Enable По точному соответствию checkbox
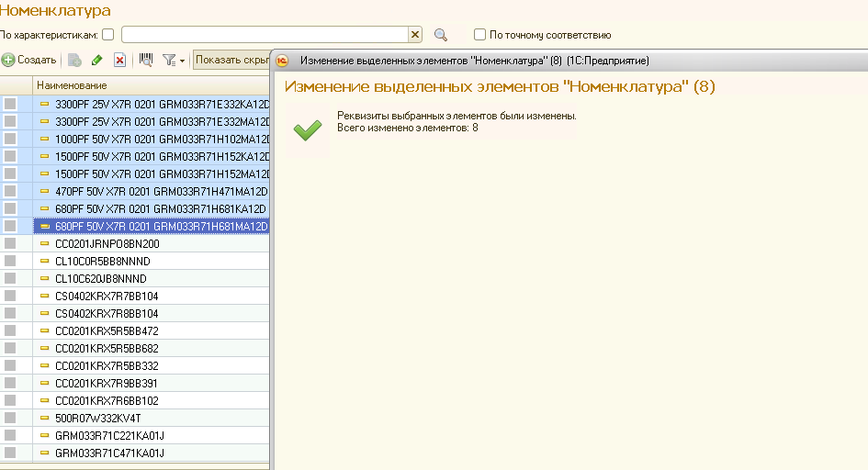868x470 pixels. click(x=479, y=35)
